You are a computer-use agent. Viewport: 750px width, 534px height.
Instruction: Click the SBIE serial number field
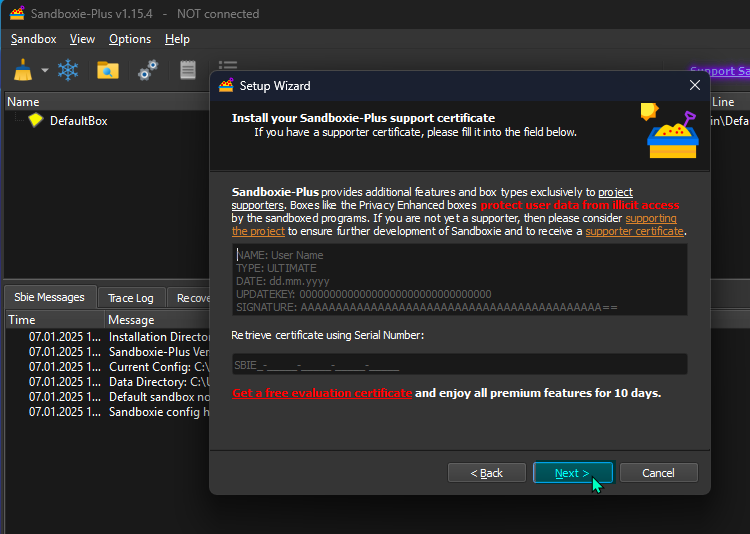pos(460,365)
